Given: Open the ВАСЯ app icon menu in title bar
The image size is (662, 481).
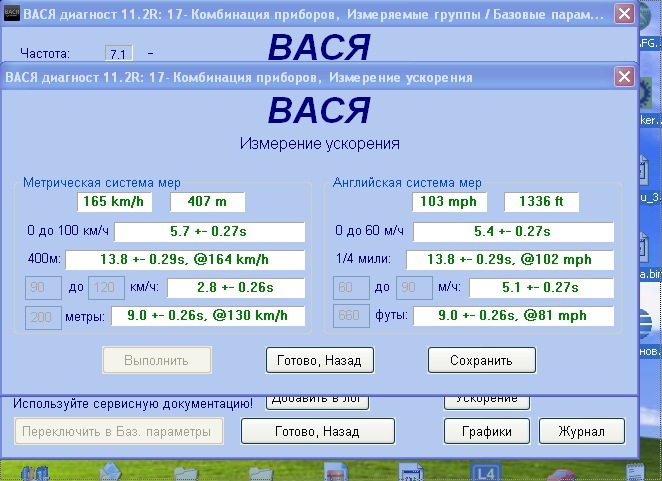Looking at the screenshot, I should (x=11, y=14).
